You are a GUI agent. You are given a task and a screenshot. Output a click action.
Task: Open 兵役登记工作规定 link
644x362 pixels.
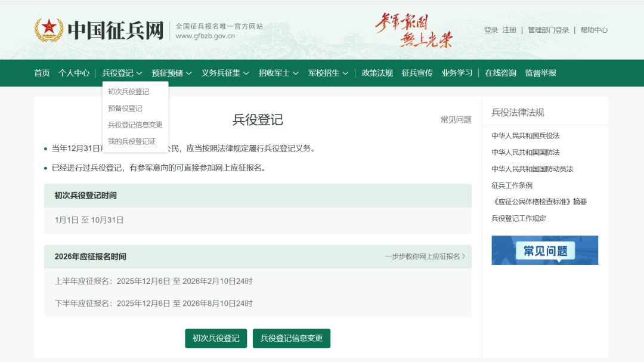click(519, 218)
